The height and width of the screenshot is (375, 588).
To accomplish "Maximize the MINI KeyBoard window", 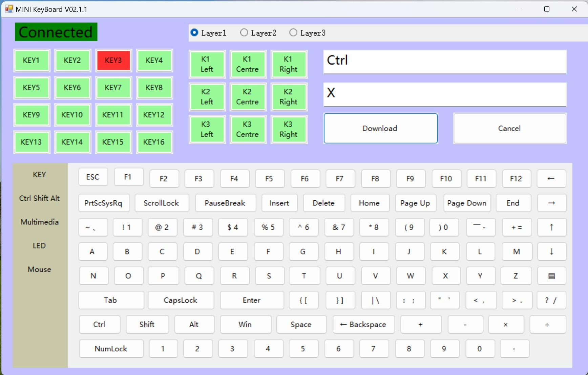I will coord(547,9).
